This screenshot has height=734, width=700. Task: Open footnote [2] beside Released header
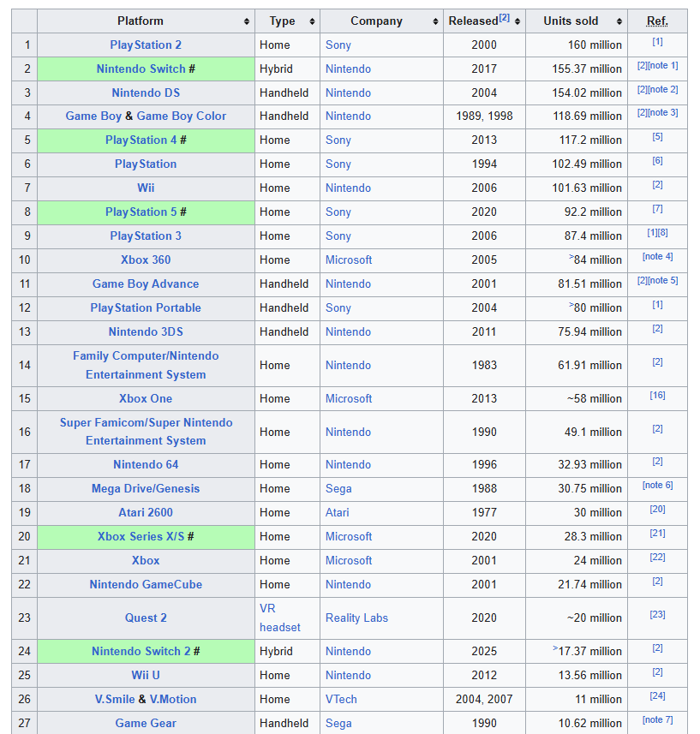click(x=505, y=18)
